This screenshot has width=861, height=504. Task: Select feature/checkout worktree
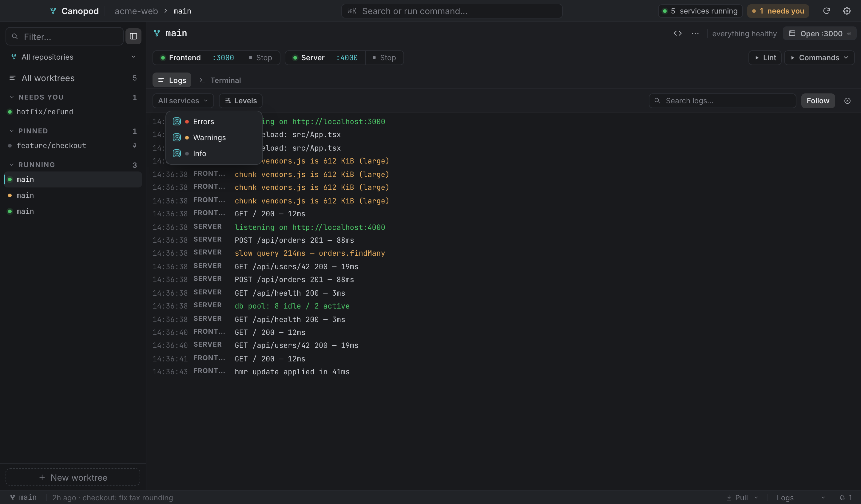pyautogui.click(x=73, y=145)
